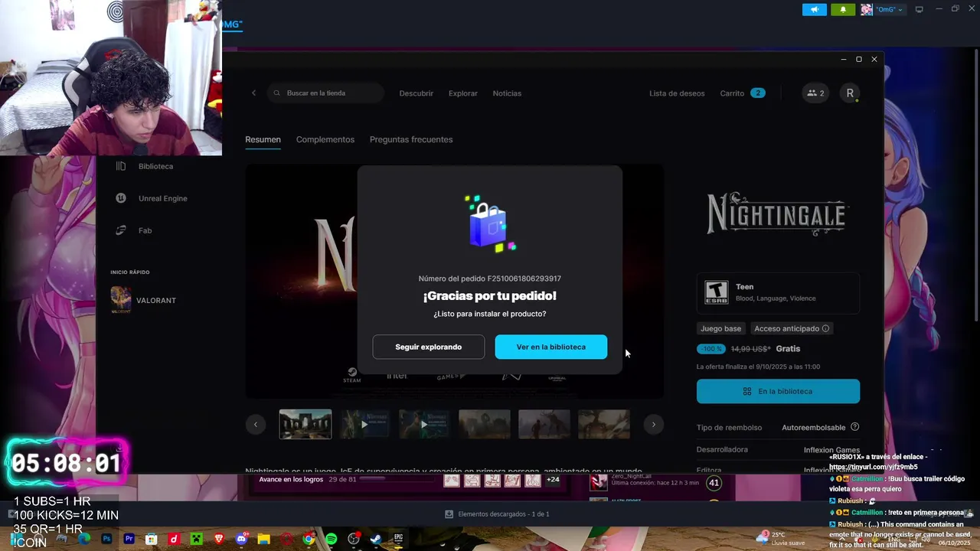Open the weather widget showing 25°C

click(x=780, y=539)
